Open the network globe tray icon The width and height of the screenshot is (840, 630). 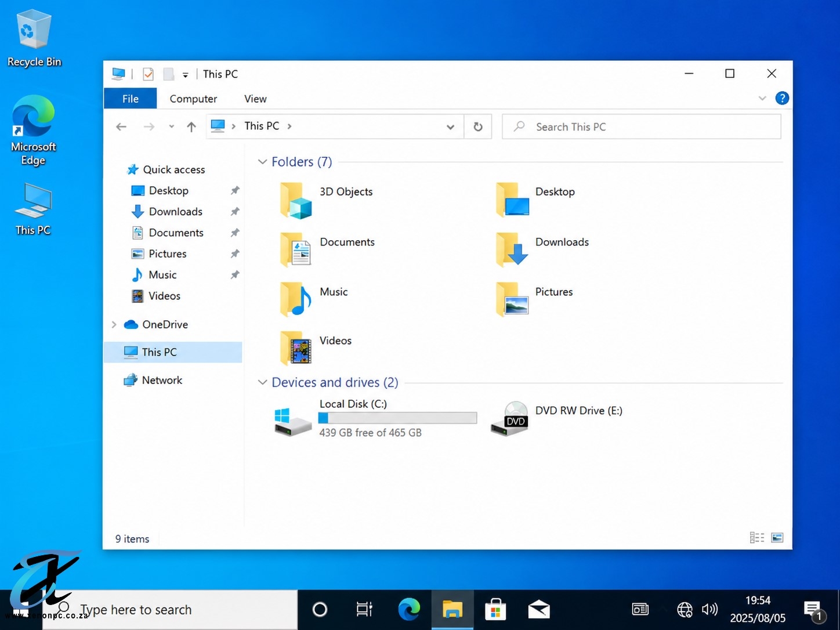tap(685, 610)
